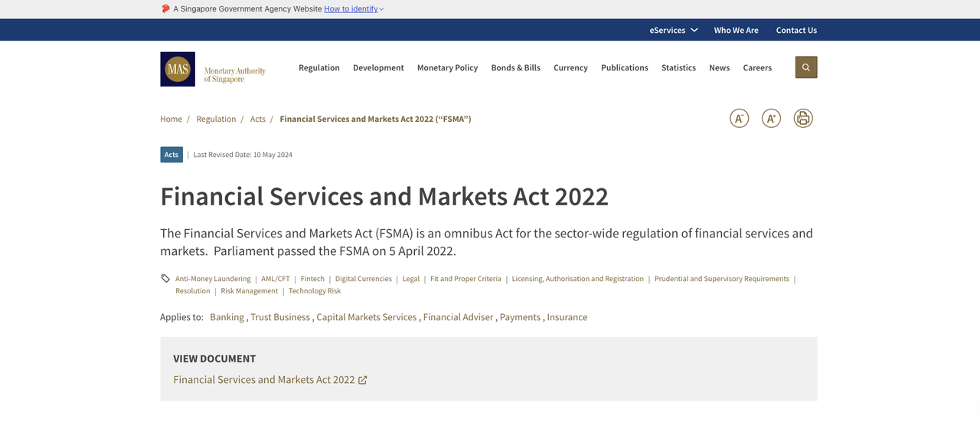Image resolution: width=980 pixels, height=429 pixels.
Task: Open the site search magnifier button
Action: (805, 67)
